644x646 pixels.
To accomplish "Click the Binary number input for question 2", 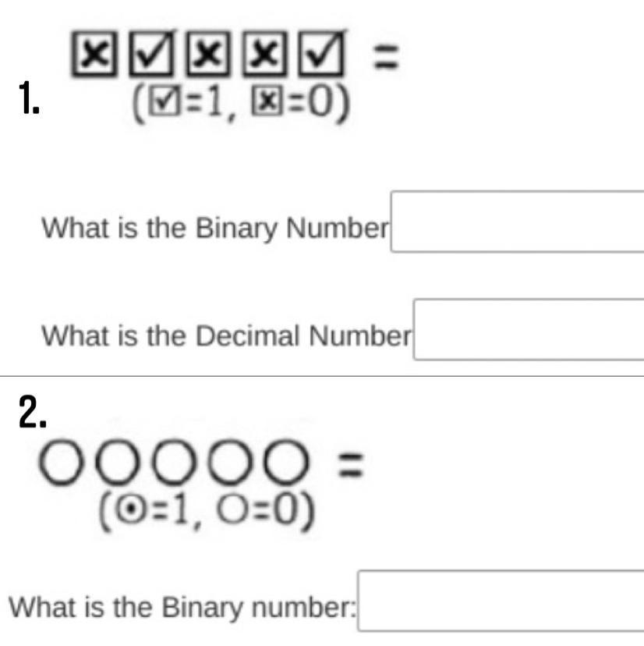I will point(501,601).
